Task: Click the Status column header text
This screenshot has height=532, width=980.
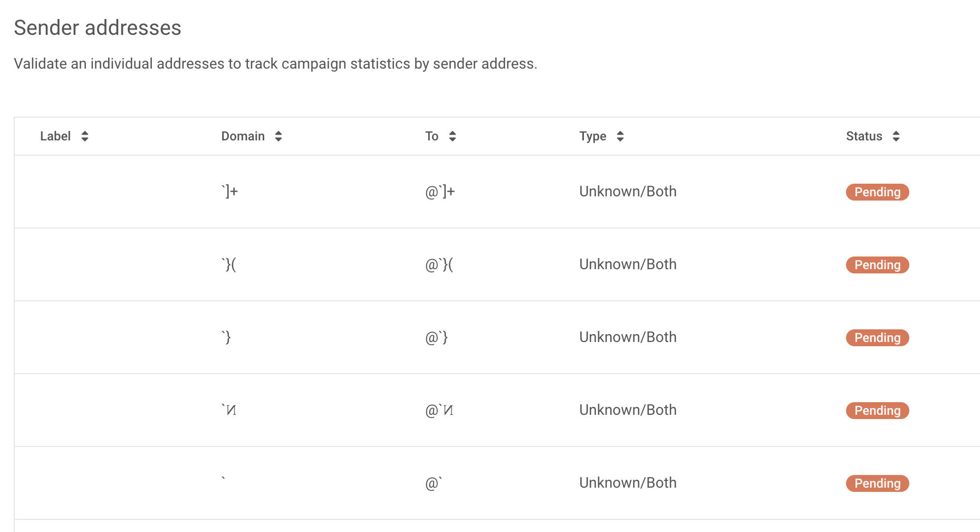Action: 864,136
